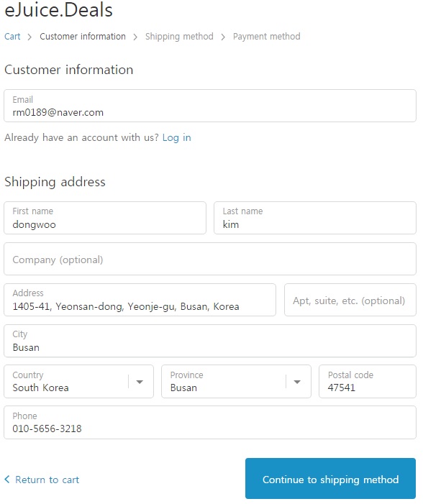
Task: Click the Company (optional) field
Action: coord(210,259)
